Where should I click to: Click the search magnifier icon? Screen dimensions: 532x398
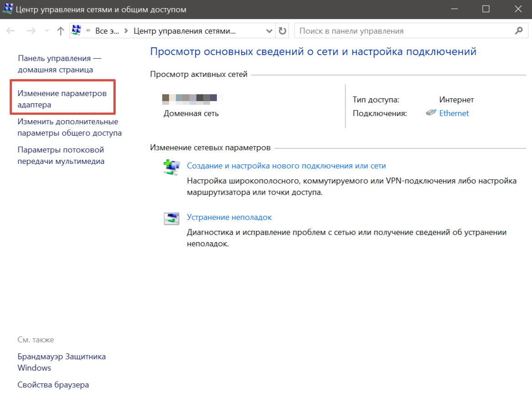tap(518, 31)
